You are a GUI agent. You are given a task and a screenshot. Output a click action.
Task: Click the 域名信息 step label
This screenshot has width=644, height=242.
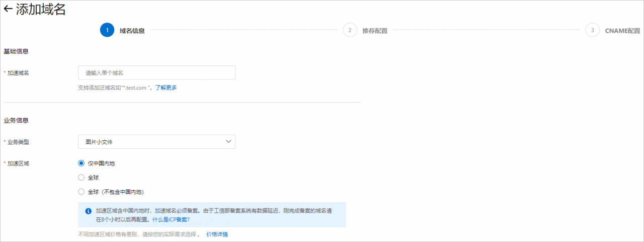click(x=132, y=31)
